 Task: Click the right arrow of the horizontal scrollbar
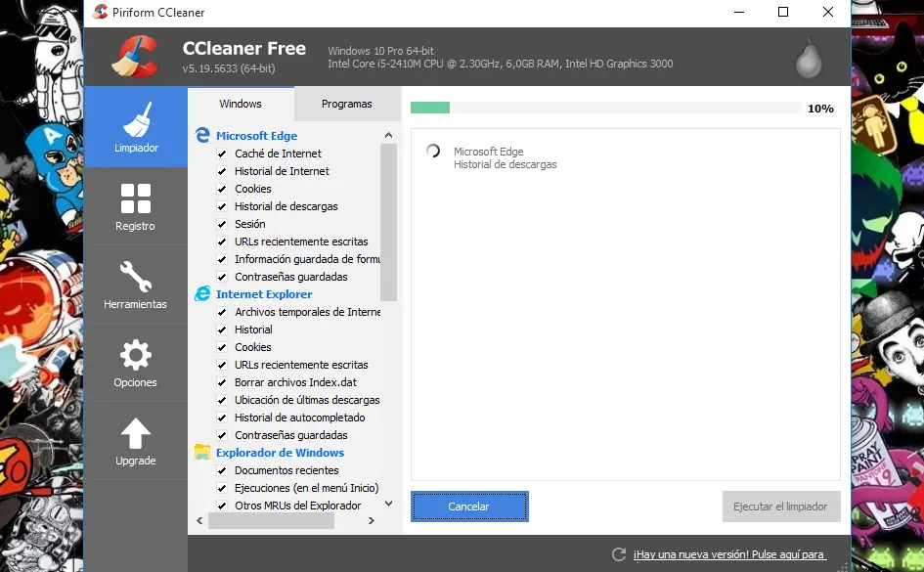click(372, 520)
